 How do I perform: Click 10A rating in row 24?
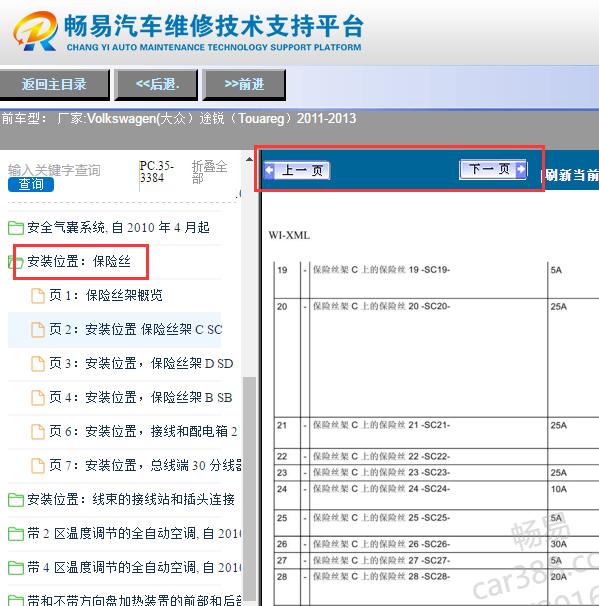tap(559, 489)
